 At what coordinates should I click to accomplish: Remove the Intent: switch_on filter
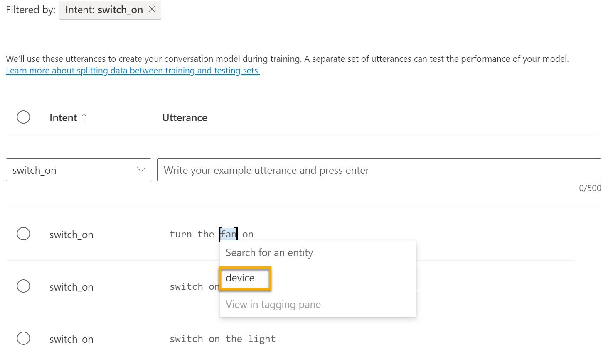pos(152,9)
